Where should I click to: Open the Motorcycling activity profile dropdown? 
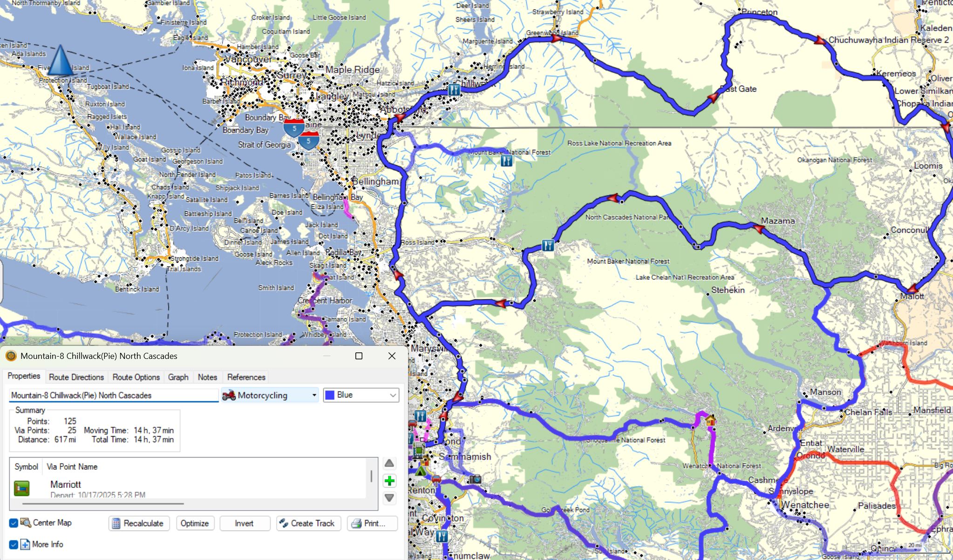(270, 395)
